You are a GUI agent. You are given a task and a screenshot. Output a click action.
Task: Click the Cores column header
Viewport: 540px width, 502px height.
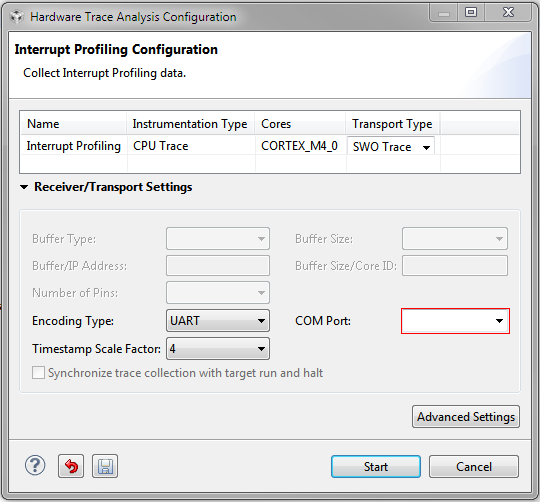tap(300, 123)
